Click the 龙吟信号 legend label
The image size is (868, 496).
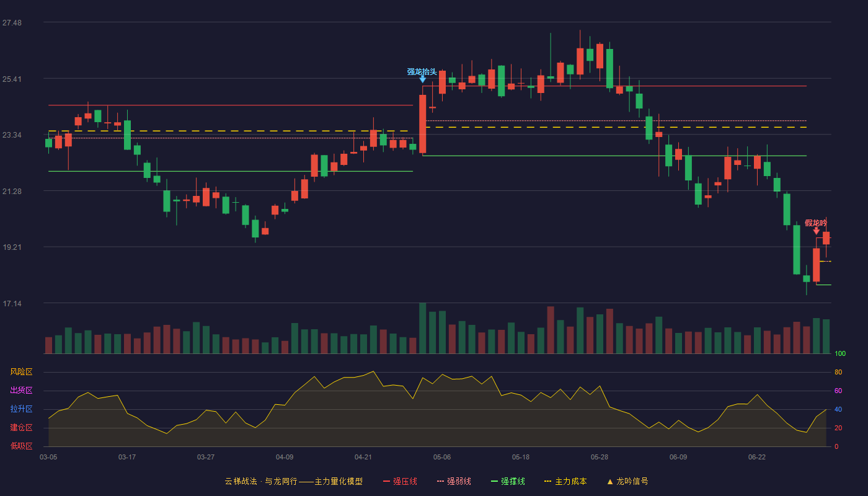(632, 481)
